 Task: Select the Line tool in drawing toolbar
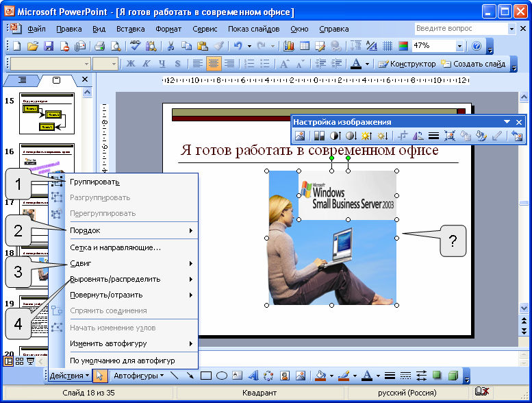click(x=174, y=376)
